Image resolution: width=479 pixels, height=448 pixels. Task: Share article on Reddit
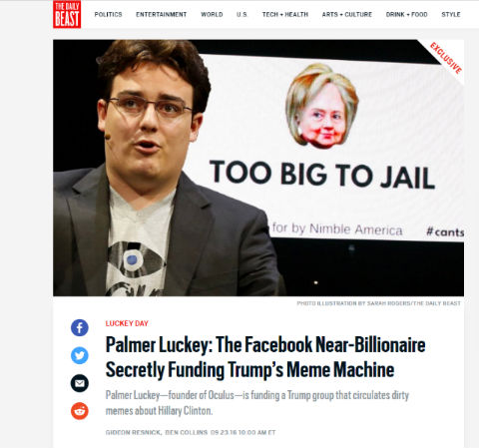[80, 411]
